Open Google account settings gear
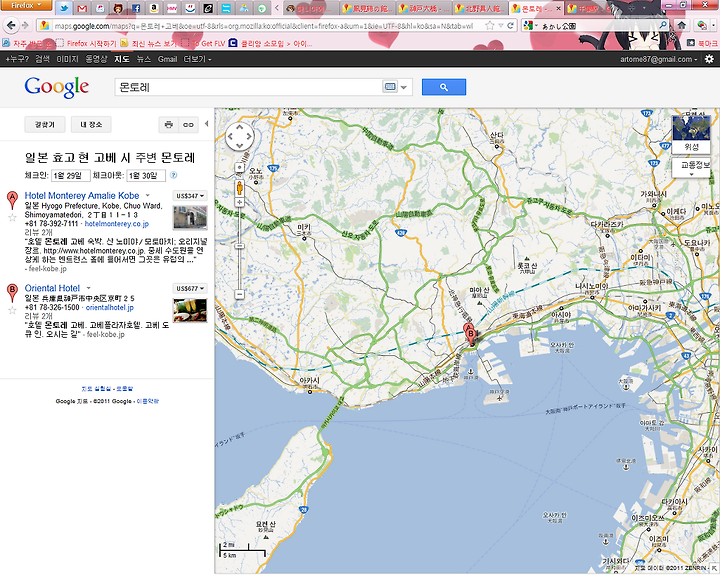This screenshot has height=575, width=720. pyautogui.click(x=709, y=59)
